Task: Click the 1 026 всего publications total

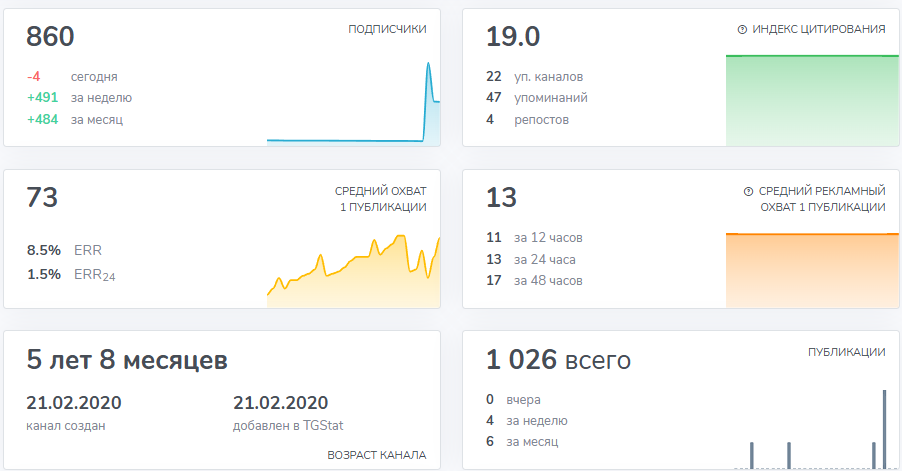Action: [x=558, y=360]
